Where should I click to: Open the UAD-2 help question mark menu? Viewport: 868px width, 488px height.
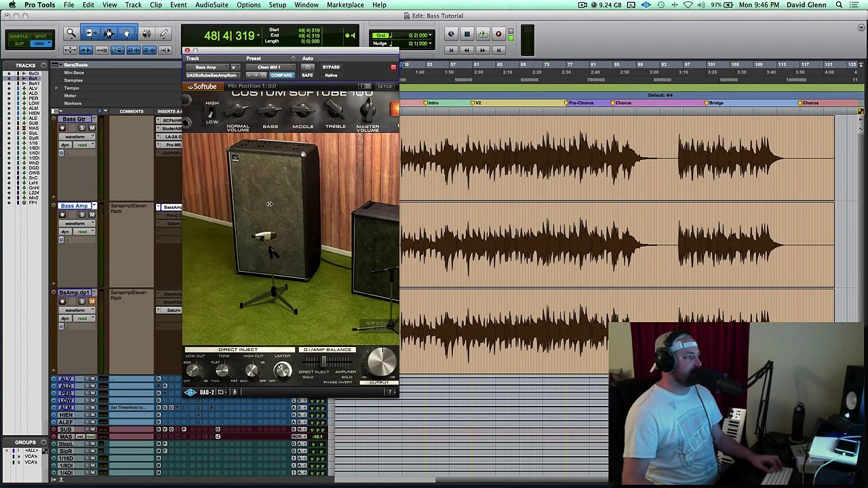[391, 392]
